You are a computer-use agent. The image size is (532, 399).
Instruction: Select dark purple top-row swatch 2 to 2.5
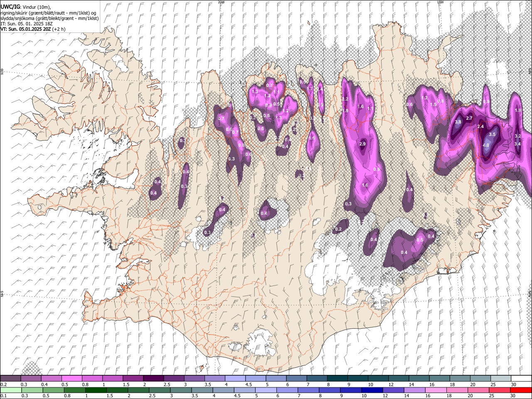[153, 378]
